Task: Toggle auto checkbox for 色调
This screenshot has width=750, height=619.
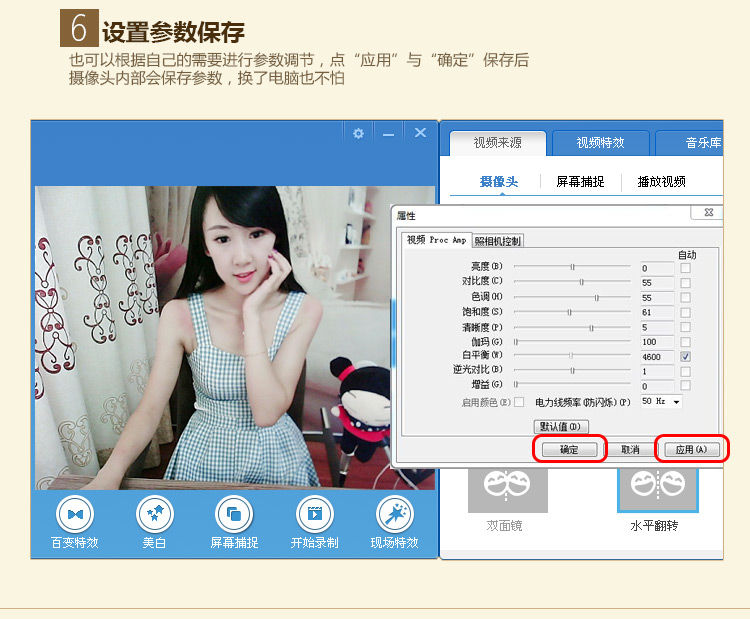Action: click(685, 298)
